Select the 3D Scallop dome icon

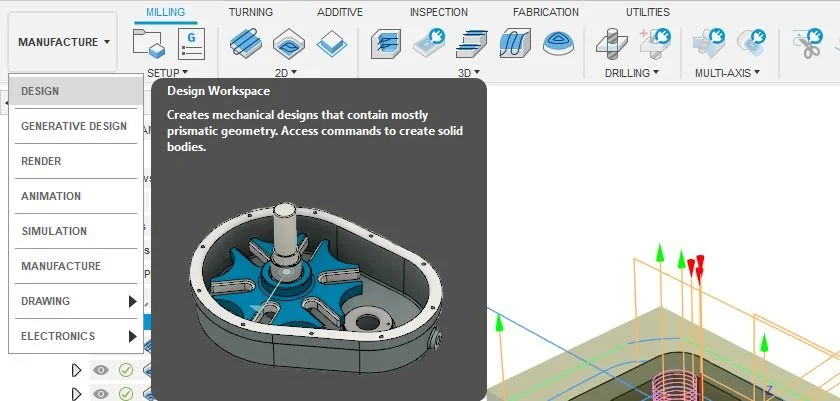tap(558, 43)
